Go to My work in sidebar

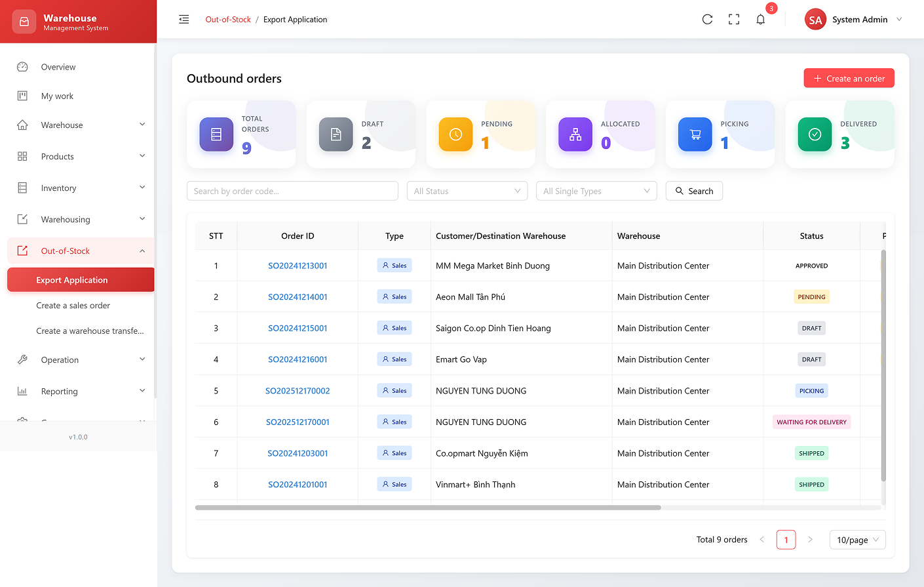click(x=58, y=96)
